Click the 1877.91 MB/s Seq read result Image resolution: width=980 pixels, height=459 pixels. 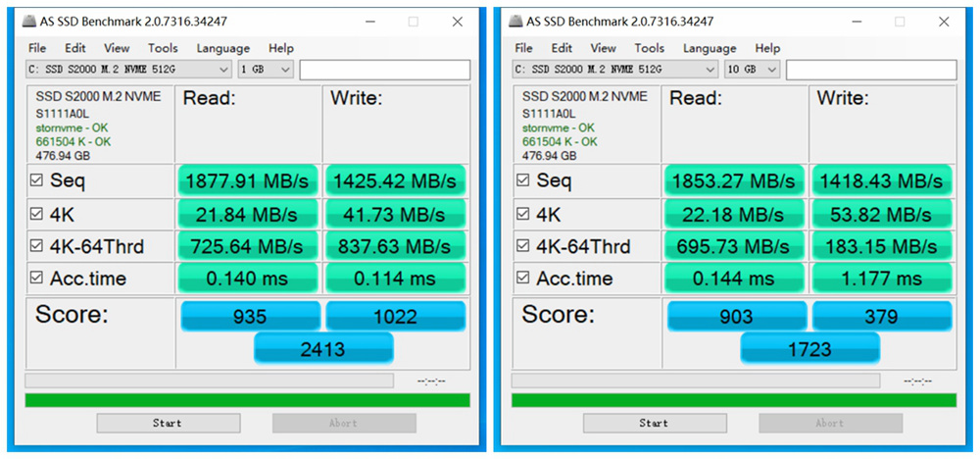pyautogui.click(x=248, y=180)
